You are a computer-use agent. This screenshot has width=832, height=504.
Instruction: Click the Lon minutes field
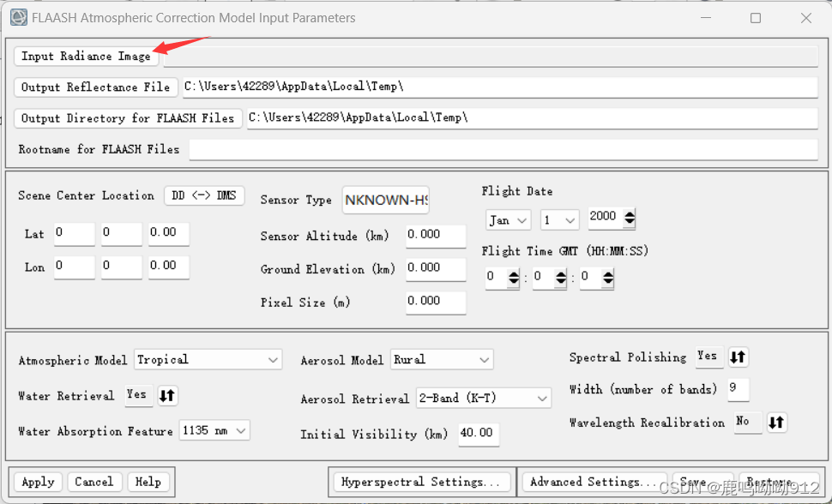click(x=122, y=267)
